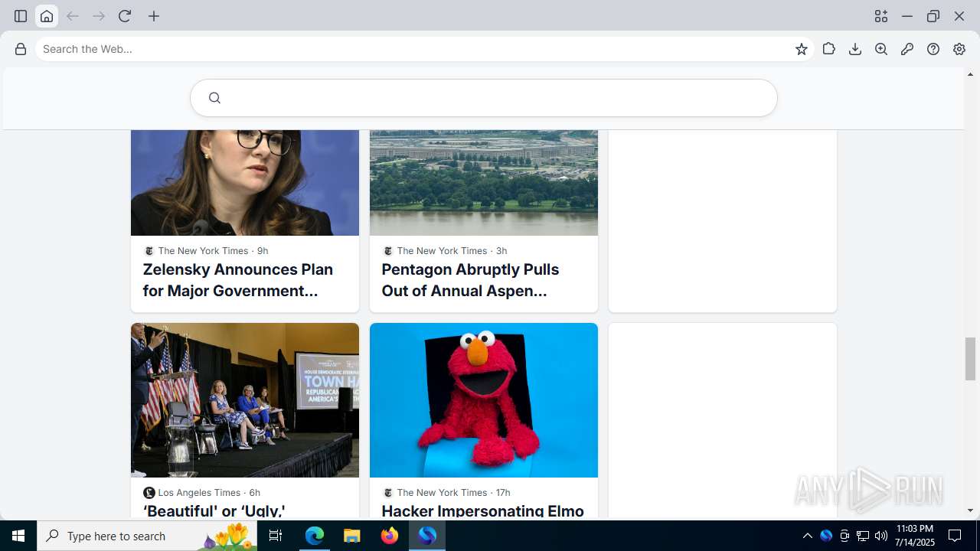Open the zoom magnifier icon

pyautogui.click(x=881, y=49)
